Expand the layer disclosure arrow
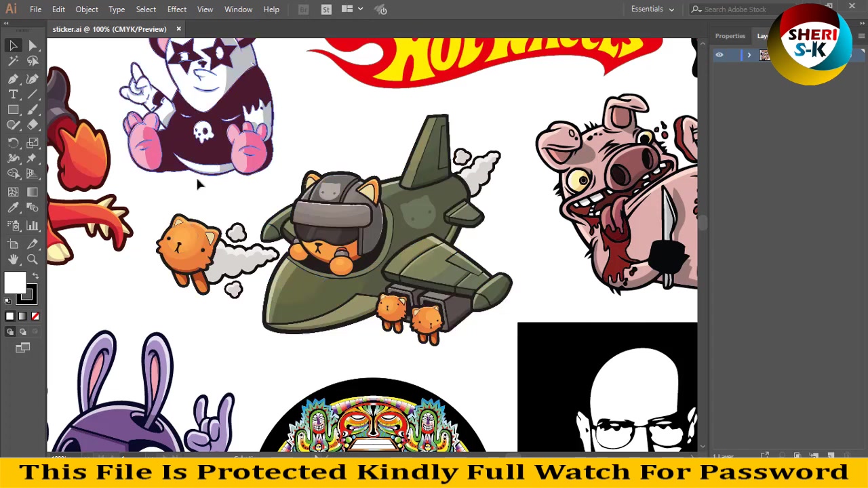Image resolution: width=868 pixels, height=488 pixels. pos(749,55)
